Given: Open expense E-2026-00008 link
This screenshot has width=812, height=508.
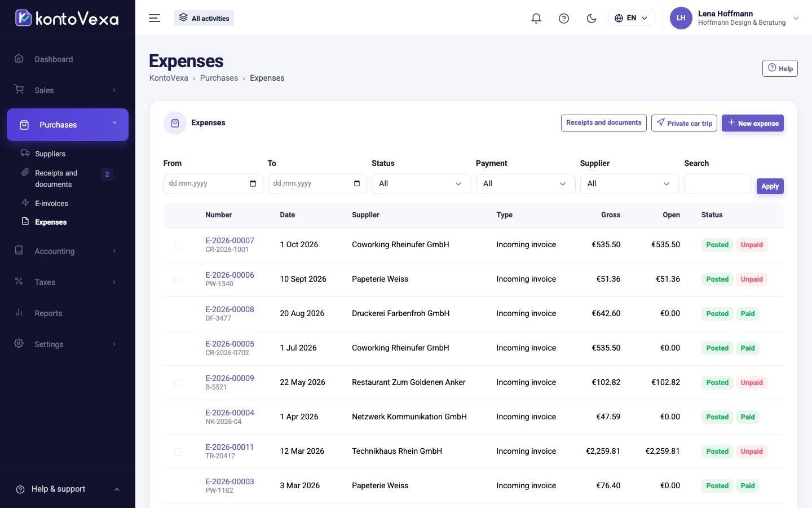Looking at the screenshot, I should 230,309.
